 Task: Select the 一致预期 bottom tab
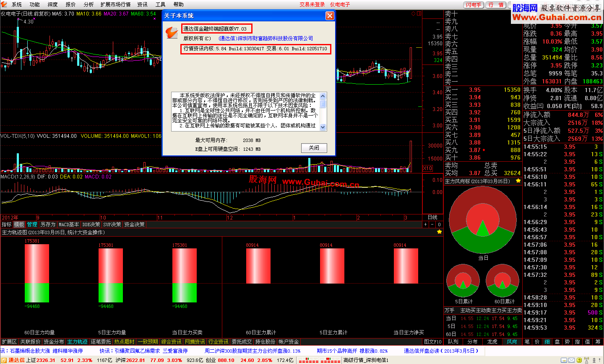click(x=148, y=342)
